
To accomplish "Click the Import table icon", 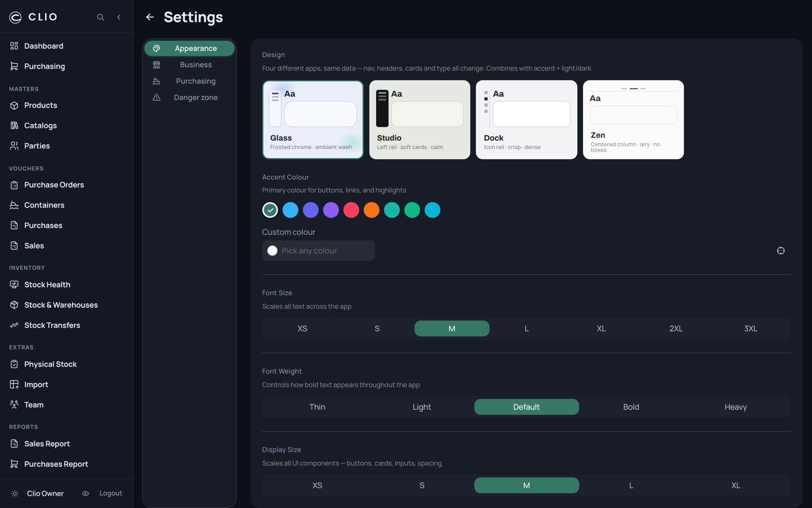I will click(14, 385).
